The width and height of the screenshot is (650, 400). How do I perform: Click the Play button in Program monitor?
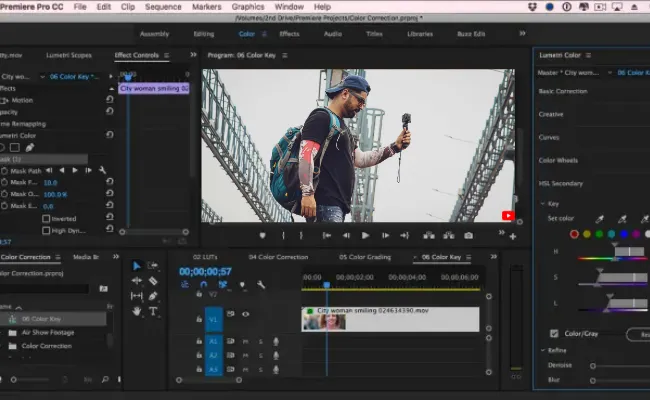365,235
